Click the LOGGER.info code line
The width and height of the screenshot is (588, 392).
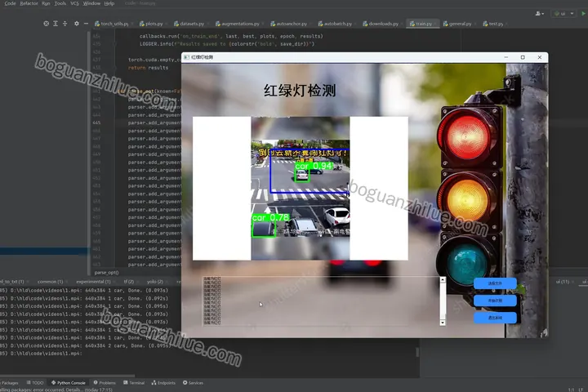[x=227, y=44]
